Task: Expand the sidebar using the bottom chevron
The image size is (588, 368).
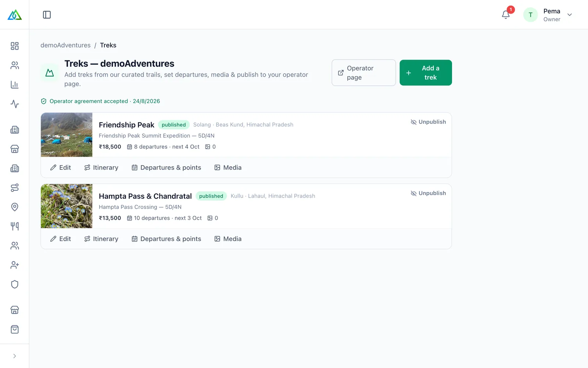Action: tap(15, 356)
